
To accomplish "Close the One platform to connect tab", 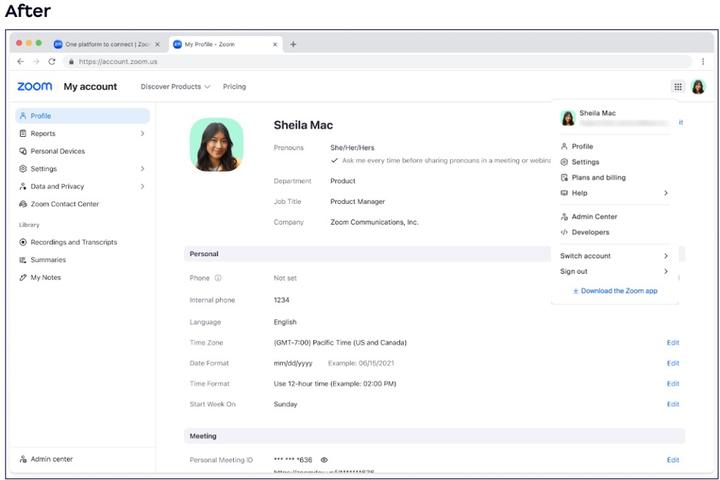I will click(158, 45).
